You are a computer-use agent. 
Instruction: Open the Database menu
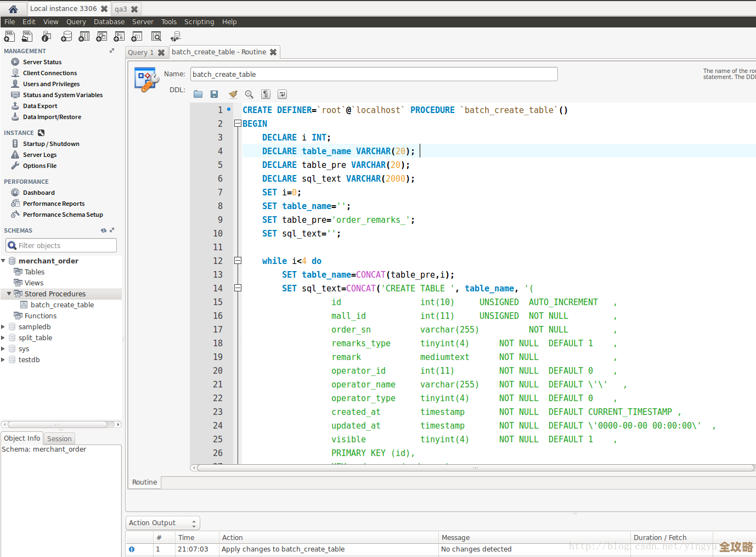pyautogui.click(x=109, y=22)
